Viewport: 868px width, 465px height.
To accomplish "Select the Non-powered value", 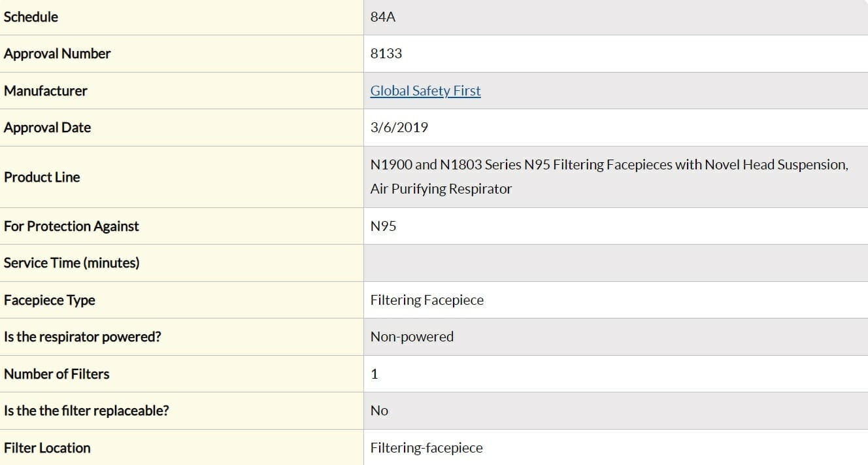I will [x=412, y=337].
